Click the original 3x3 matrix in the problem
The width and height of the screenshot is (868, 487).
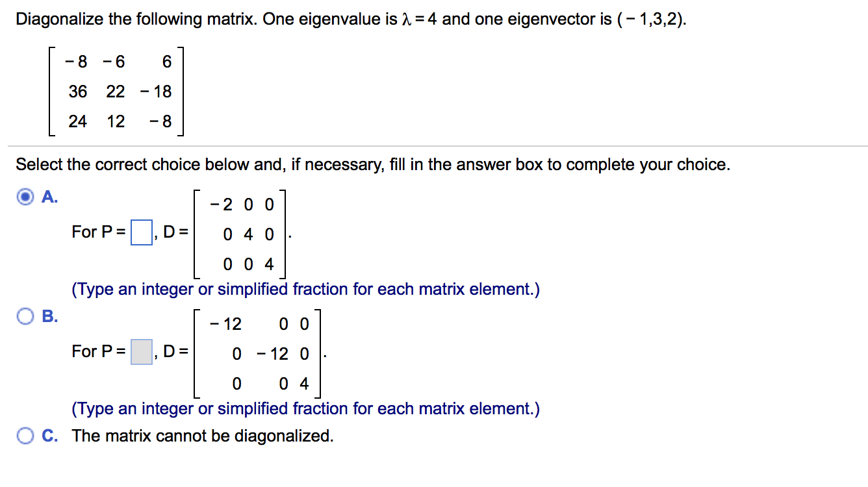tap(117, 92)
